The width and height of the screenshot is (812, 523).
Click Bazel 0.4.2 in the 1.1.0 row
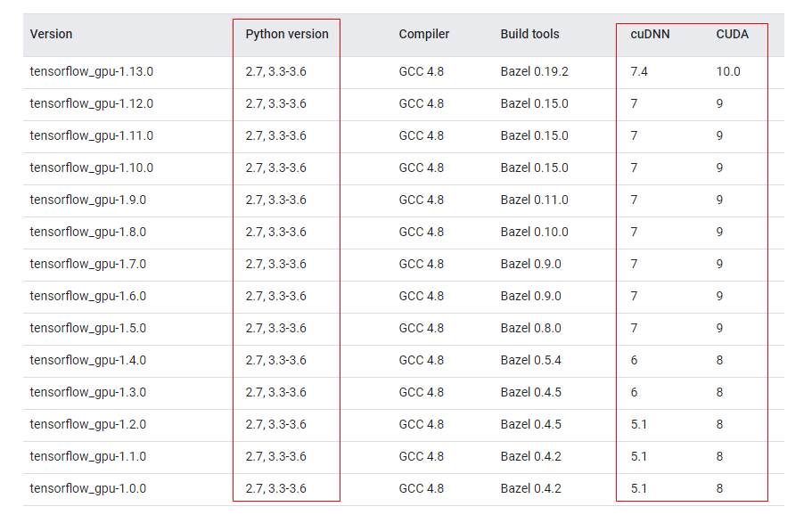[x=531, y=457]
